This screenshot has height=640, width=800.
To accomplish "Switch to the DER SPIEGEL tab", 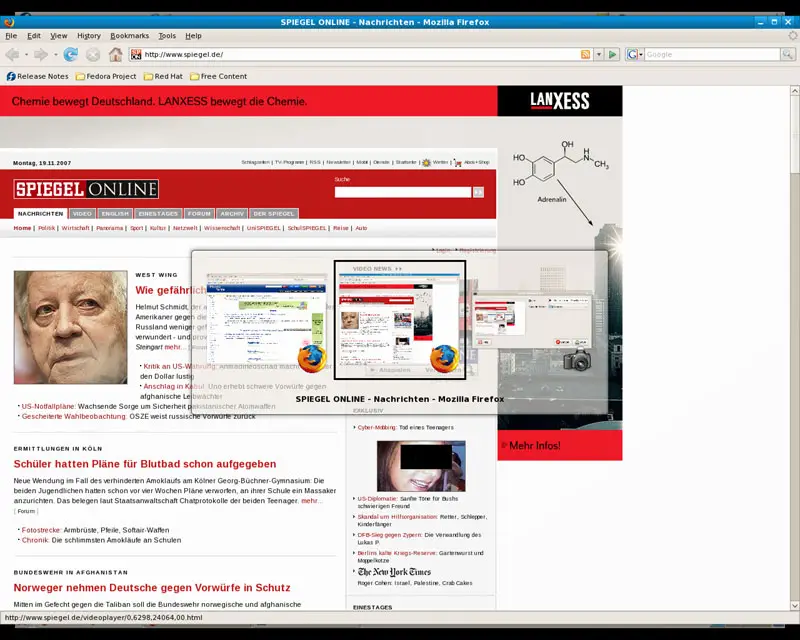I will (274, 213).
